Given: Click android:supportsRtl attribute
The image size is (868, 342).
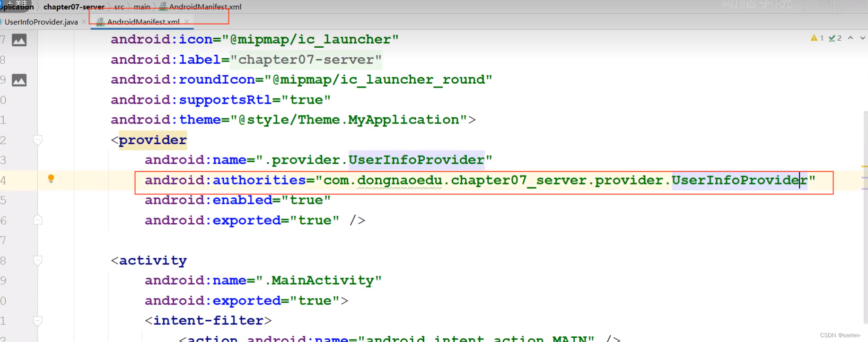Looking at the screenshot, I should (192, 100).
